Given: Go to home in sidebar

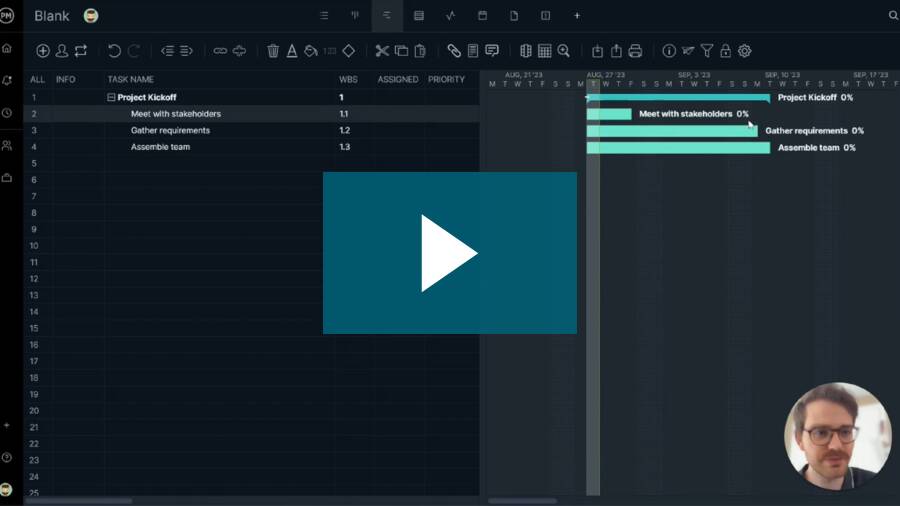Looking at the screenshot, I should click(x=7, y=48).
